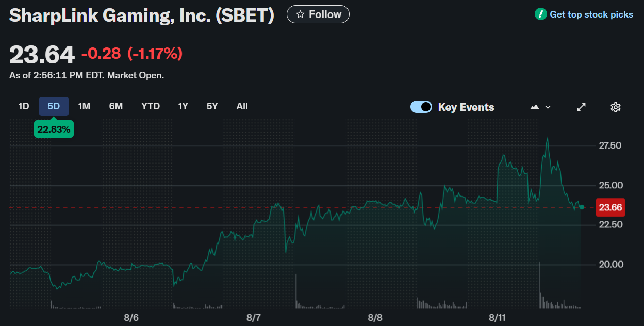Choose the 1Y time range
The image size is (644, 326).
(x=183, y=106)
